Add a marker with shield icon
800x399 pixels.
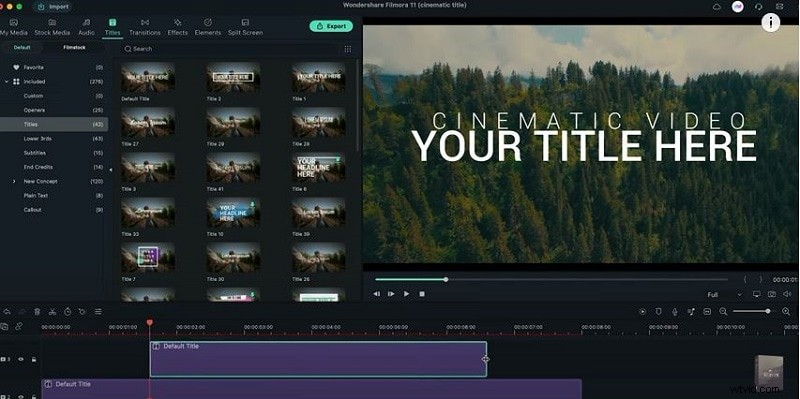point(659,311)
